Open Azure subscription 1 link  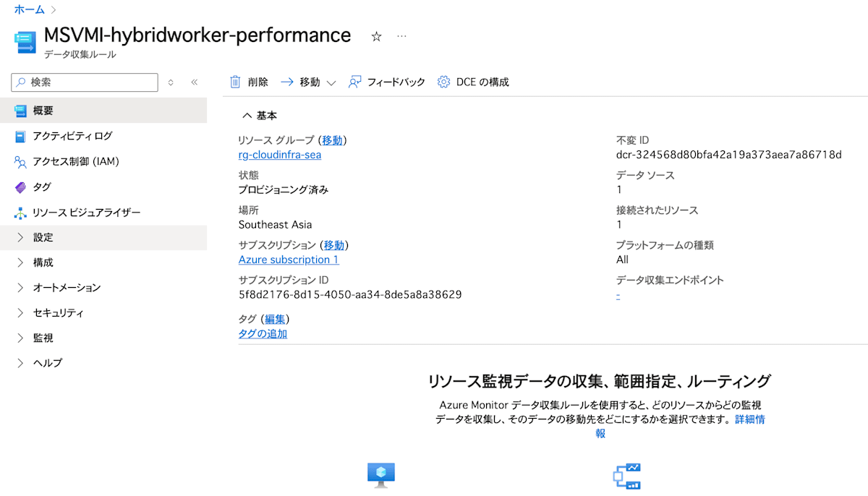point(289,260)
